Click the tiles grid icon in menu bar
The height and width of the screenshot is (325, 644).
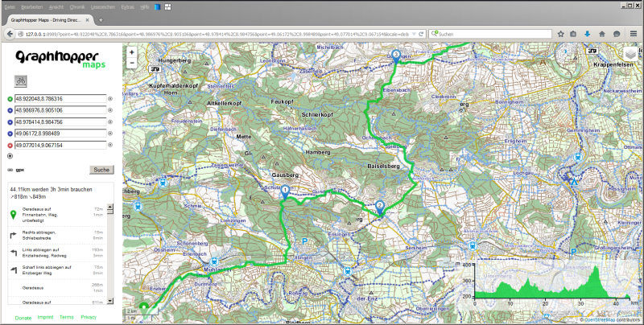(167, 7)
